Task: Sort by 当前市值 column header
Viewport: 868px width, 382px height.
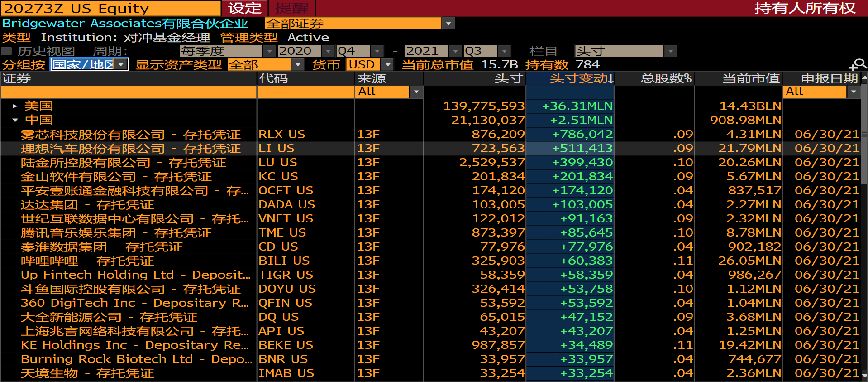Action: click(738, 78)
